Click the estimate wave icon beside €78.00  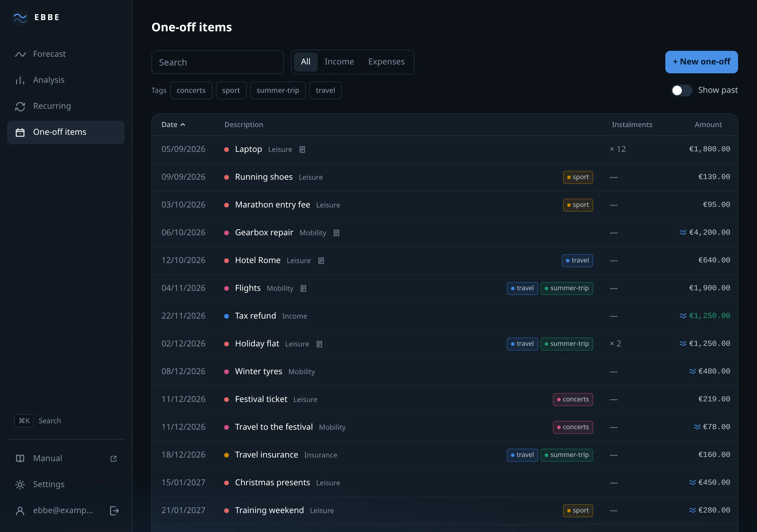pos(697,427)
